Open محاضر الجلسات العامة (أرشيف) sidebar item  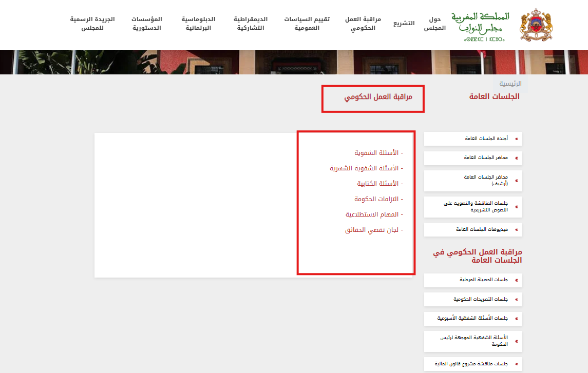tap(473, 181)
